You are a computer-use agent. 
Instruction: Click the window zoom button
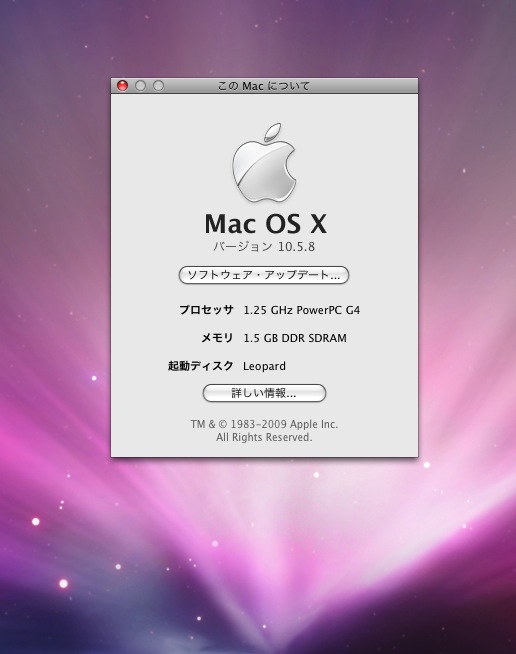click(x=158, y=86)
